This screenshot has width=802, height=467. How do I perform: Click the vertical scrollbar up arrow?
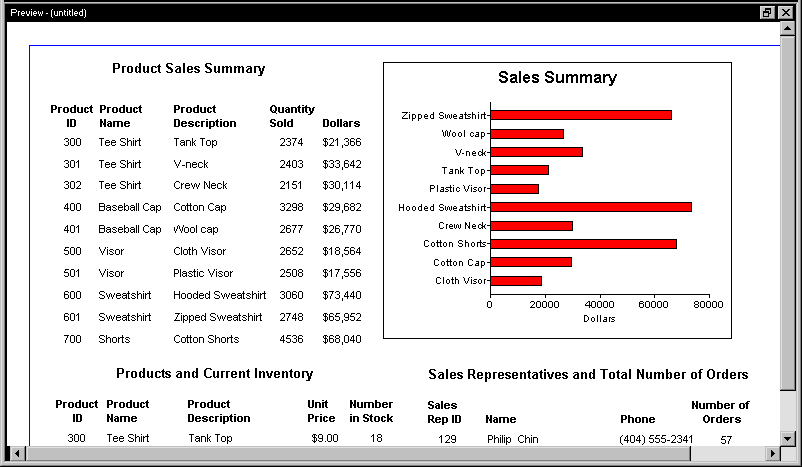(x=787, y=29)
